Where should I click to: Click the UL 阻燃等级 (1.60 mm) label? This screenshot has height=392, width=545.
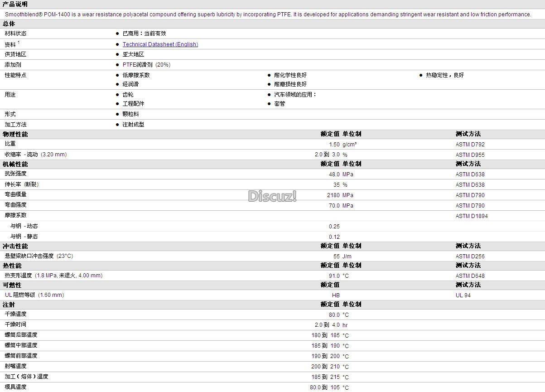tap(34, 295)
